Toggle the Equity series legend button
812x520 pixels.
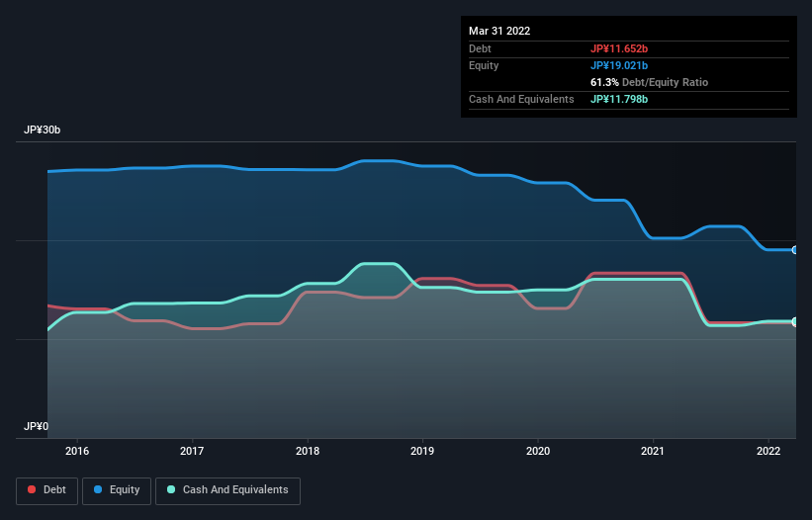click(x=117, y=490)
